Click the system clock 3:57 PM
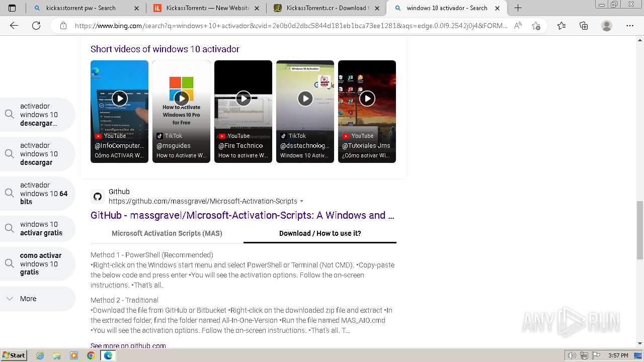Image resolution: width=644 pixels, height=362 pixels. point(618,355)
